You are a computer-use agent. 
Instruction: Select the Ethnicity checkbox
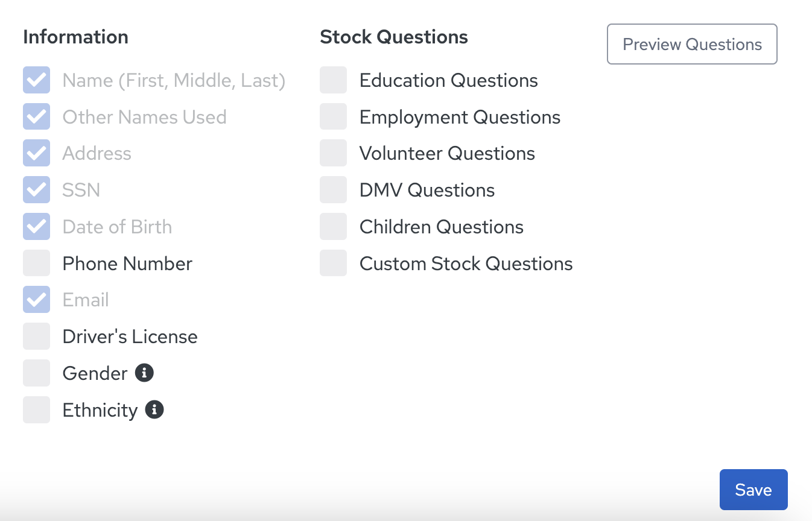click(x=37, y=409)
